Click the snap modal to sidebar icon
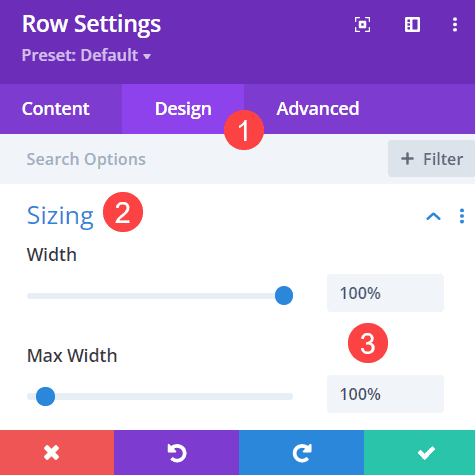475x475 pixels. [412, 25]
